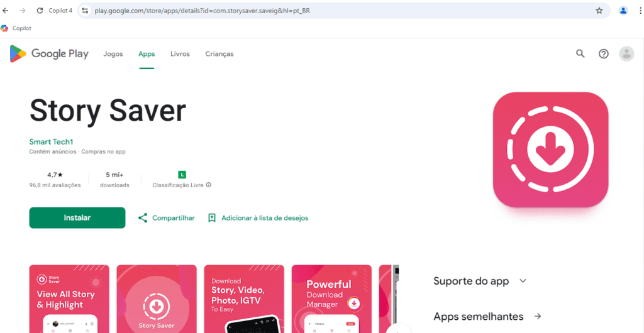644x333 pixels.
Task: Open Classificação Livre info icon
Action: (209, 185)
